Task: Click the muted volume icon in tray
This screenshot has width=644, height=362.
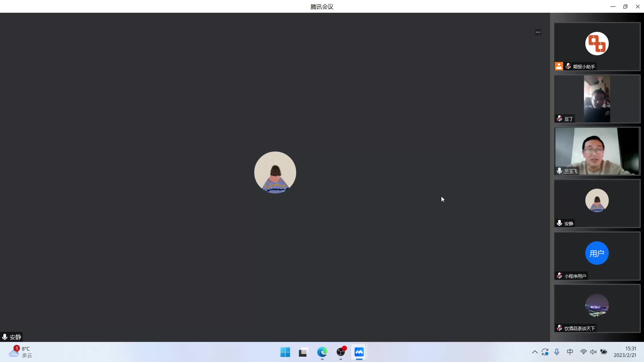Action: coord(593,352)
